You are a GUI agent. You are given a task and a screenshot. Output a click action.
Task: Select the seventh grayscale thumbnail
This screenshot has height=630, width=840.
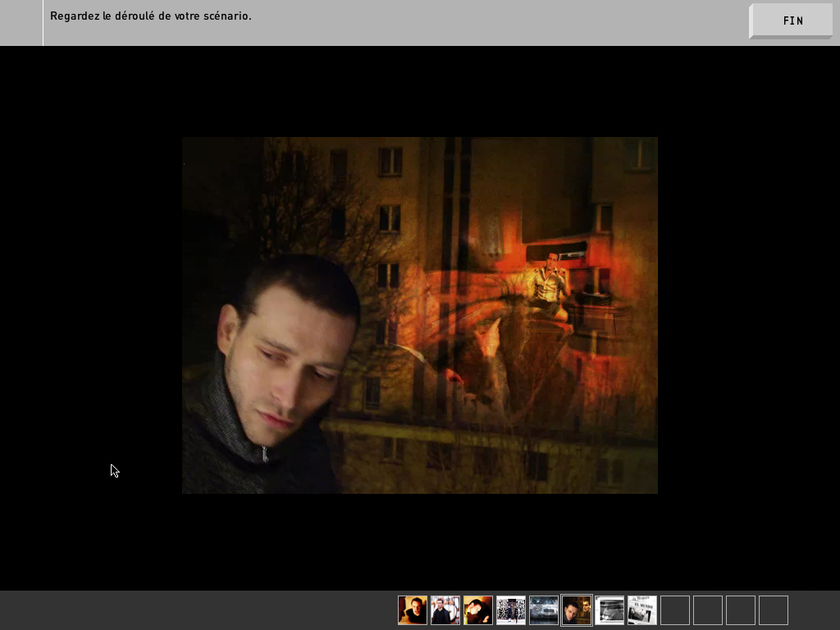(x=609, y=610)
